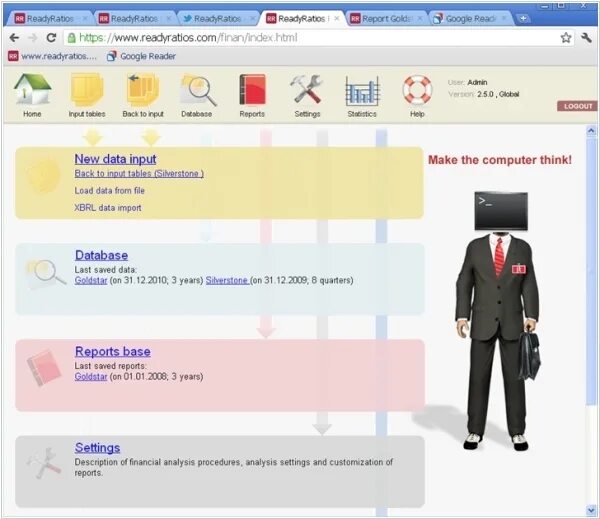Click the faded tools icon in Settings panel
600x519 pixels.
tap(44, 463)
